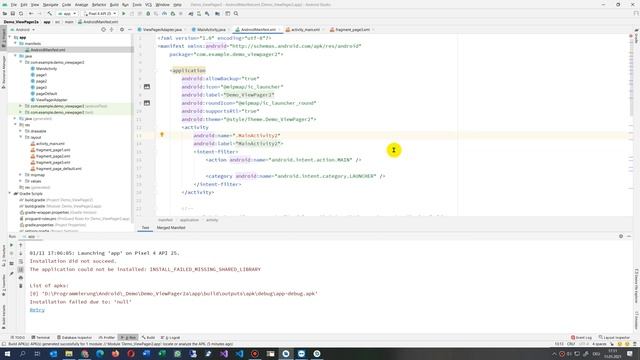Collapse the Gradle Scripts node
Viewport: 640px width, 360px height.
[x=10, y=193]
